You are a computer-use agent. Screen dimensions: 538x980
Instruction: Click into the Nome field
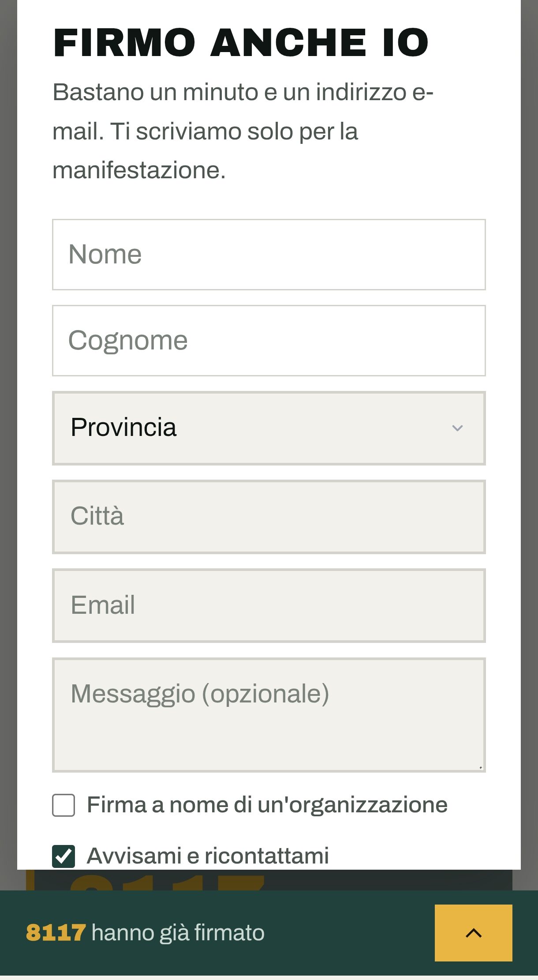[x=269, y=255]
